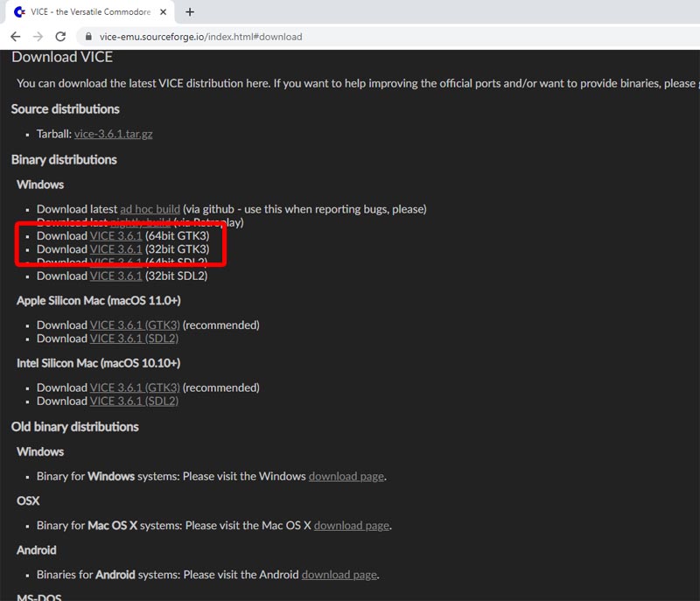Click the "OSX" subheading
The width and height of the screenshot is (700, 601).
(28, 501)
